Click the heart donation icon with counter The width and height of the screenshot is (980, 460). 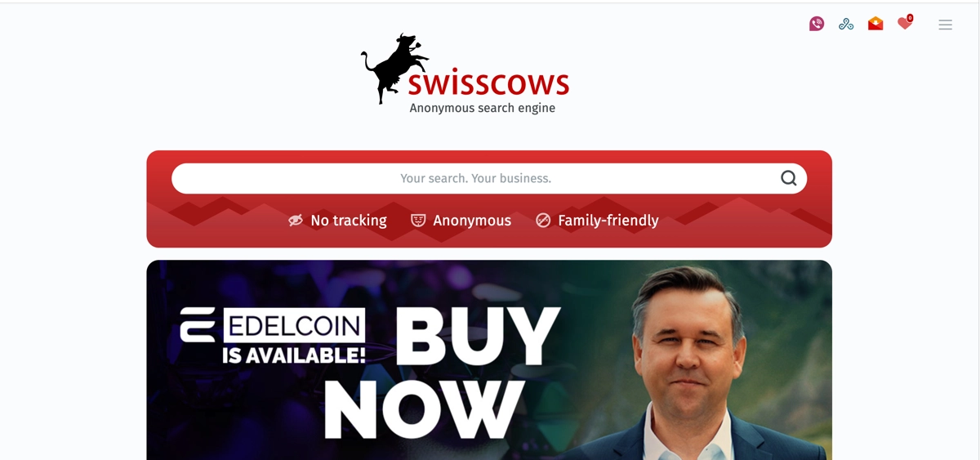tap(905, 23)
